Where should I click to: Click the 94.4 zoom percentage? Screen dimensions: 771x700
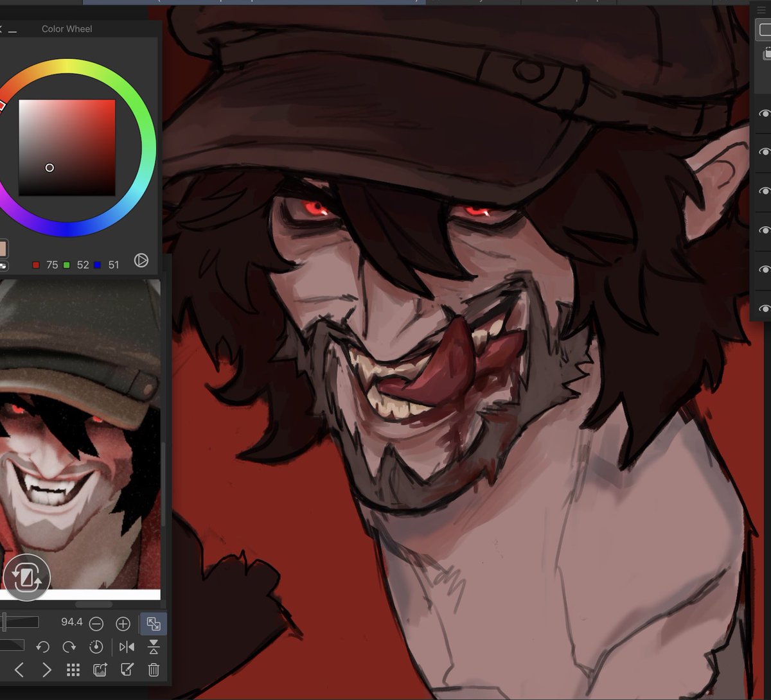pos(71,622)
